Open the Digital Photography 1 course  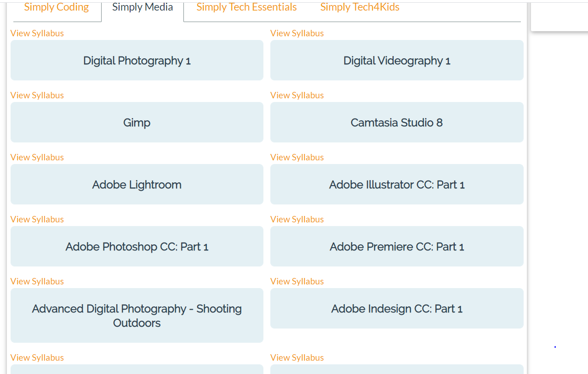pos(137,61)
